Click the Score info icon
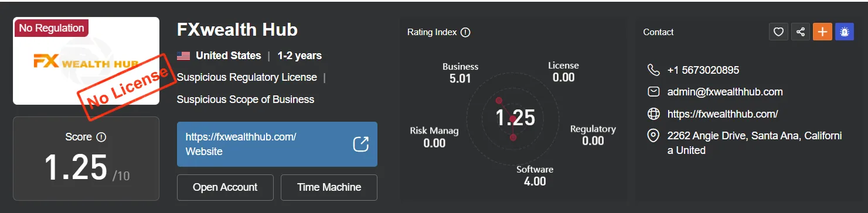Image resolution: width=868 pixels, height=213 pixels. (x=101, y=137)
